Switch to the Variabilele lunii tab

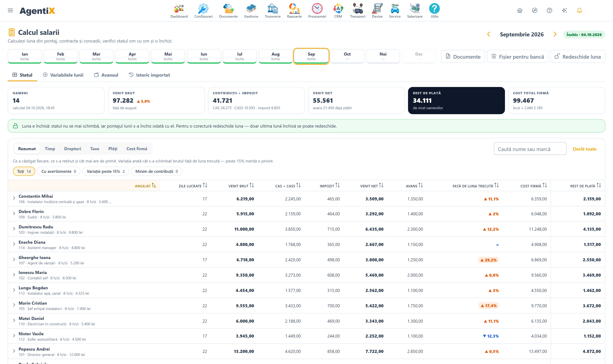[63, 75]
